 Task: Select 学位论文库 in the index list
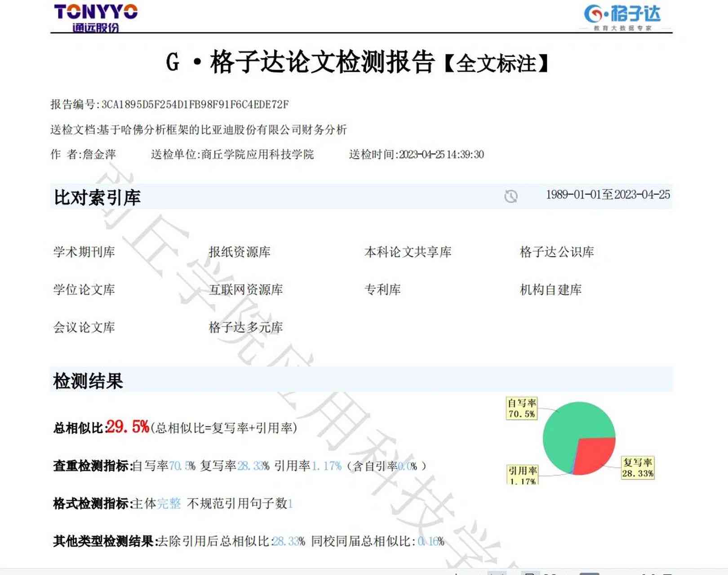[x=84, y=290]
